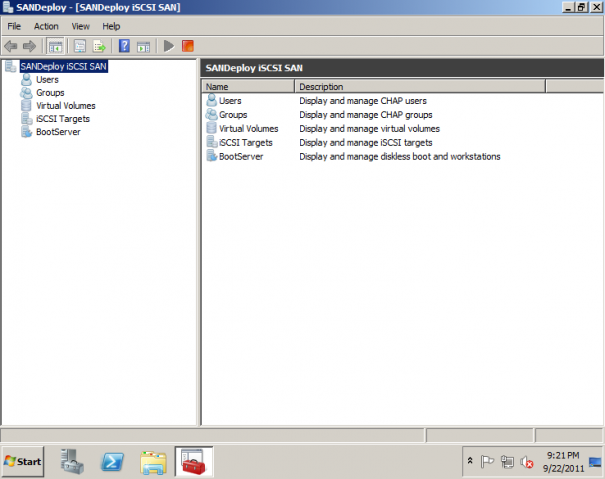This screenshot has width=605, height=479.
Task: Open the File menu
Action: point(14,26)
